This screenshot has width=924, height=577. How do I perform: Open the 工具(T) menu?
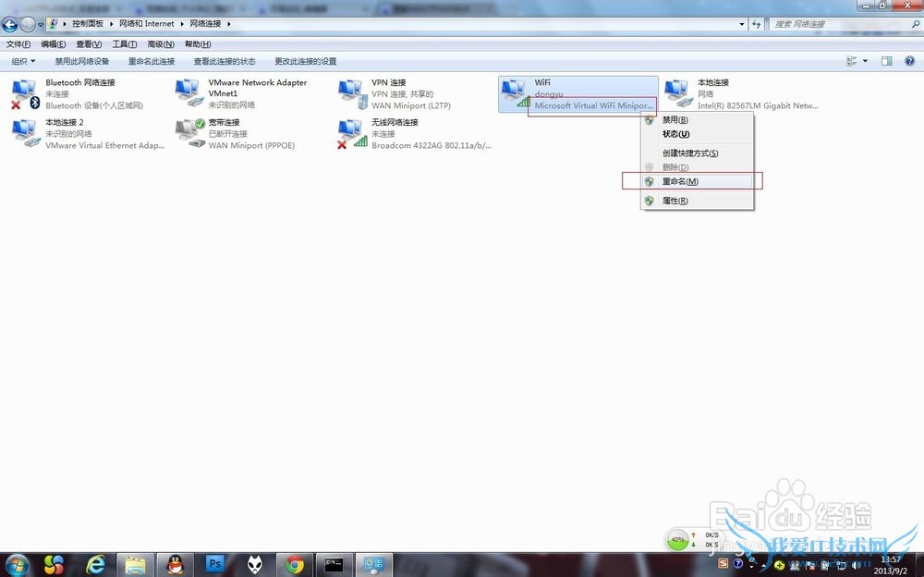tap(125, 44)
